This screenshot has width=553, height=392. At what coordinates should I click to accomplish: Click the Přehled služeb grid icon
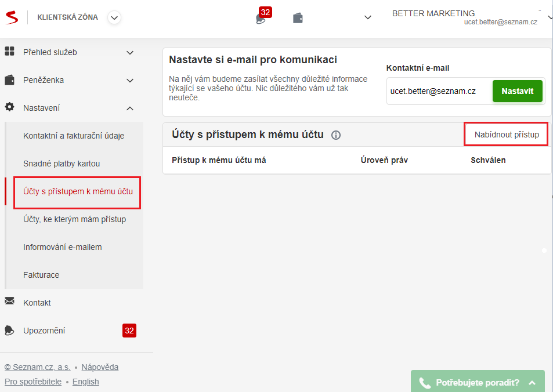(9, 51)
